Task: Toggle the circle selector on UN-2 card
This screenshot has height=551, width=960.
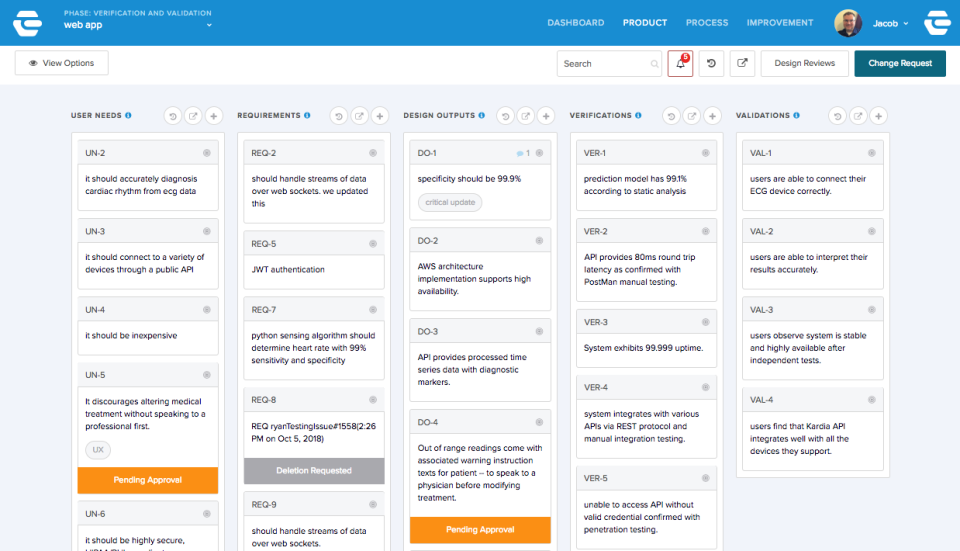Action: pyautogui.click(x=207, y=153)
